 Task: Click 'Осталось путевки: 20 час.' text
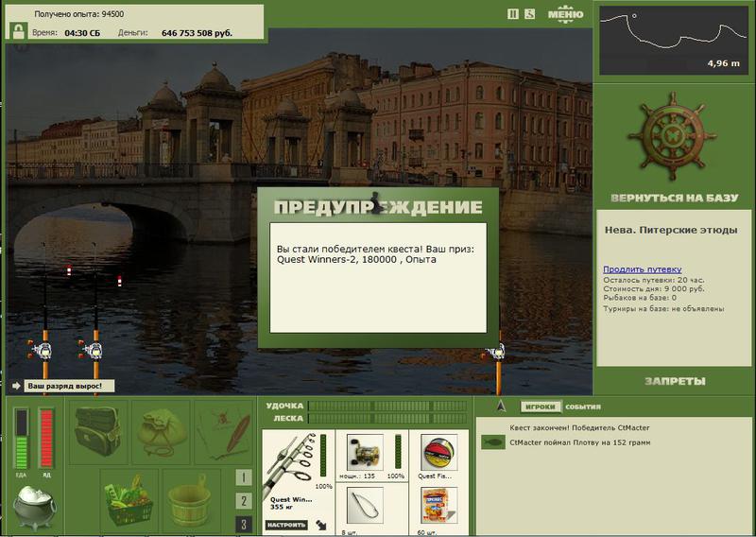tap(654, 280)
